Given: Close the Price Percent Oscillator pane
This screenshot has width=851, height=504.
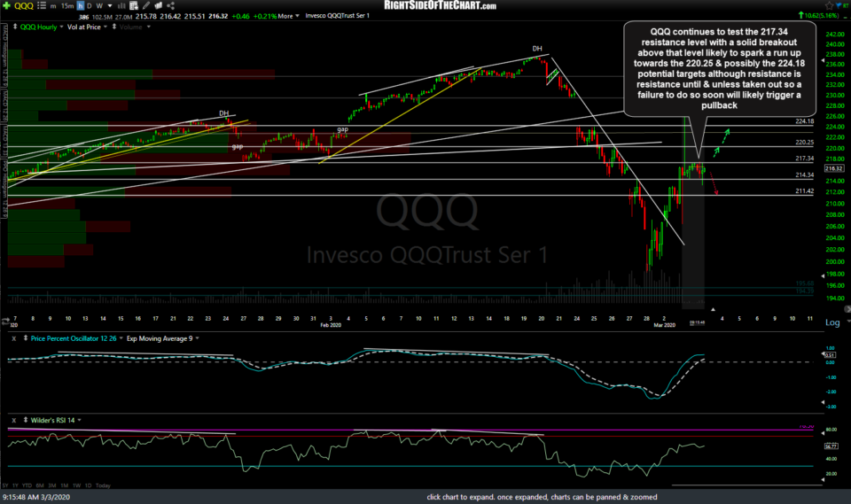Looking at the screenshot, I should [x=14, y=338].
